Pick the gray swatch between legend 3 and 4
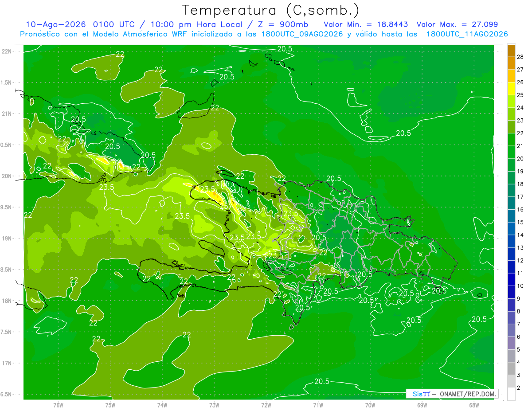Image resolution: width=532 pixels, height=411 pixels. [512, 368]
